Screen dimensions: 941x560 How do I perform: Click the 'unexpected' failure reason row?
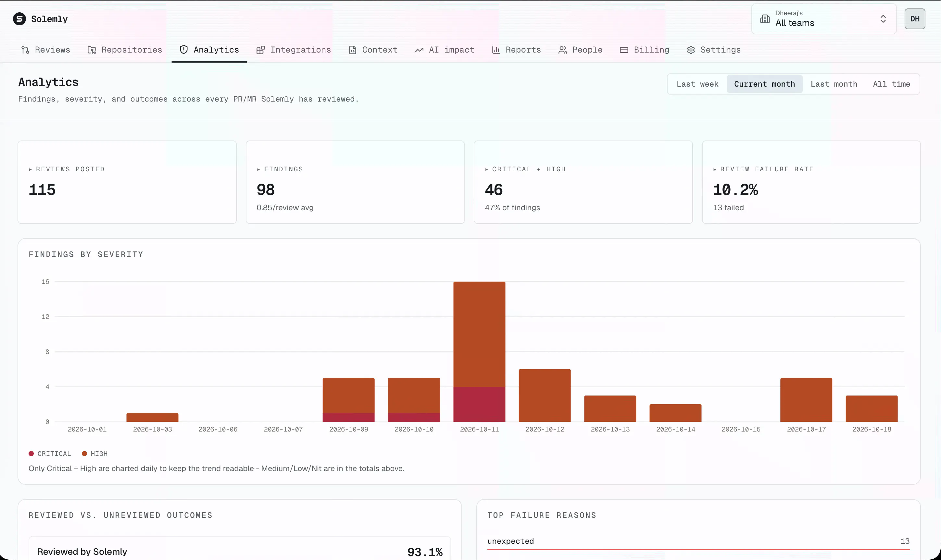pyautogui.click(x=698, y=543)
